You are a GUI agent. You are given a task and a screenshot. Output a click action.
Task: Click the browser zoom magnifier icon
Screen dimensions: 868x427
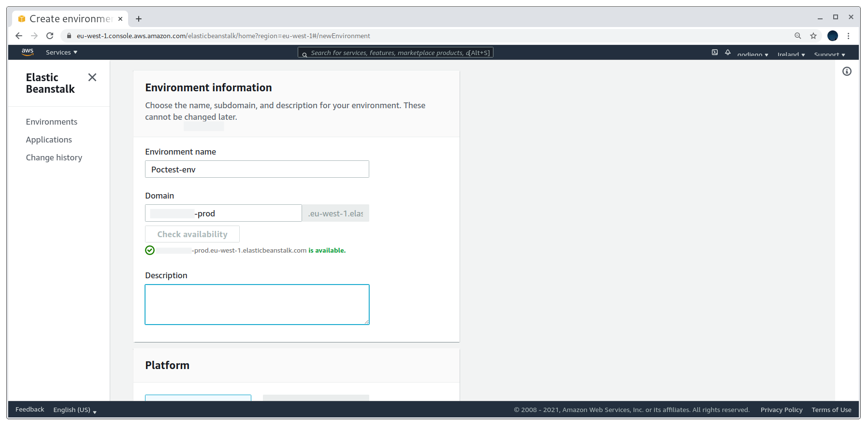[x=798, y=36]
